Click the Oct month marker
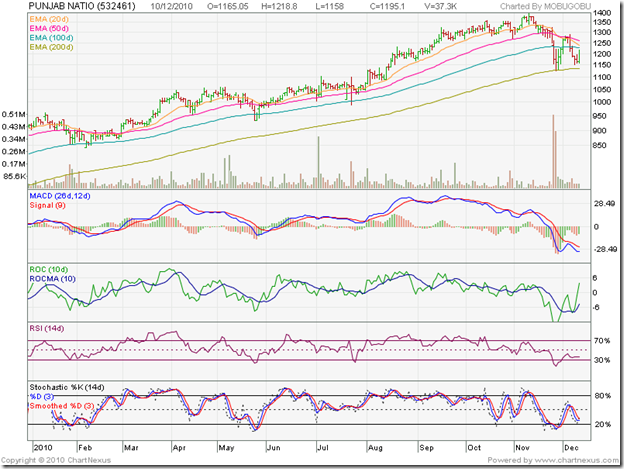 pyautogui.click(x=474, y=448)
